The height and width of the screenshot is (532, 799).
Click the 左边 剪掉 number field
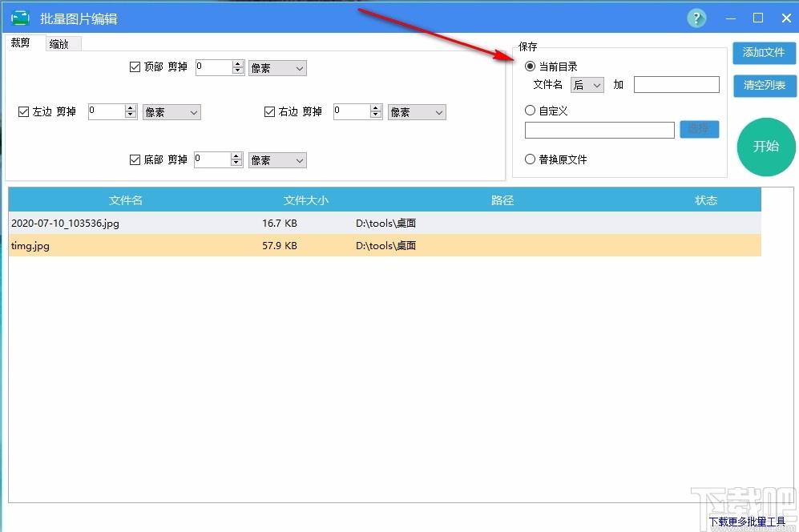tap(107, 111)
